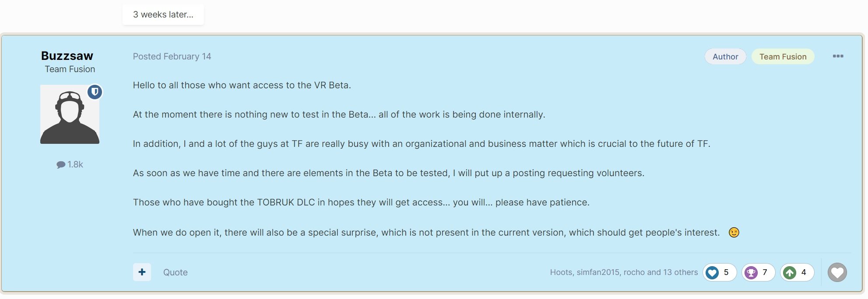Open the Buzzsaw username profile link

[x=67, y=56]
